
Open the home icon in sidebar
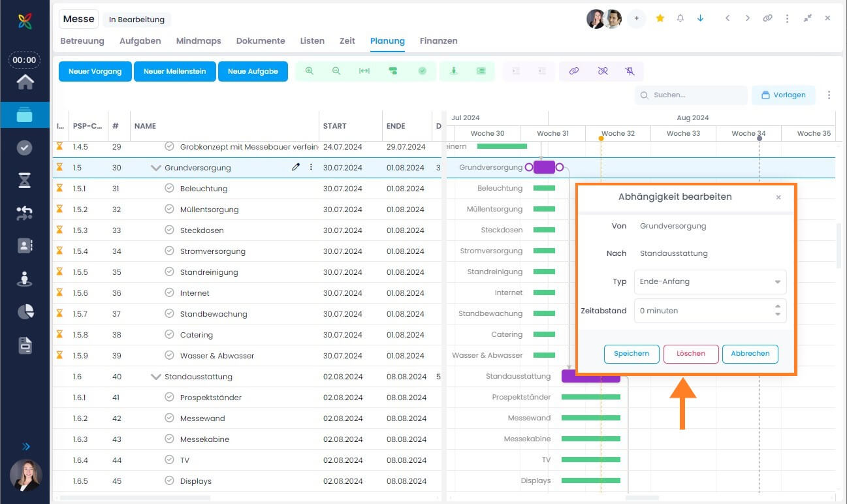[25, 82]
